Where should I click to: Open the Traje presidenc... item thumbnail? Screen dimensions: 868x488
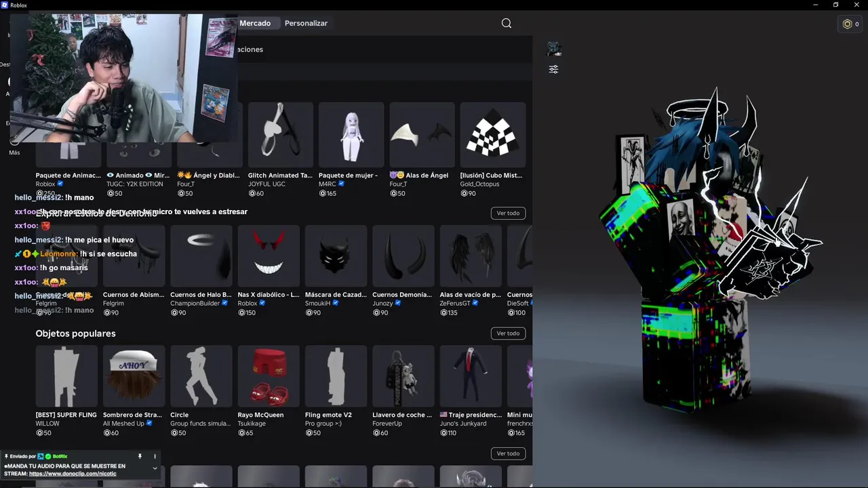(x=471, y=376)
